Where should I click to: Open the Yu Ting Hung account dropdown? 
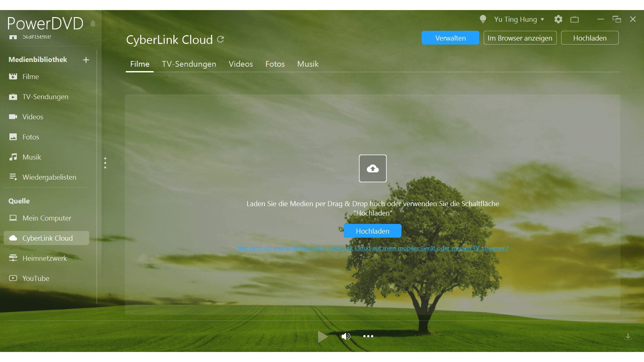pyautogui.click(x=518, y=19)
